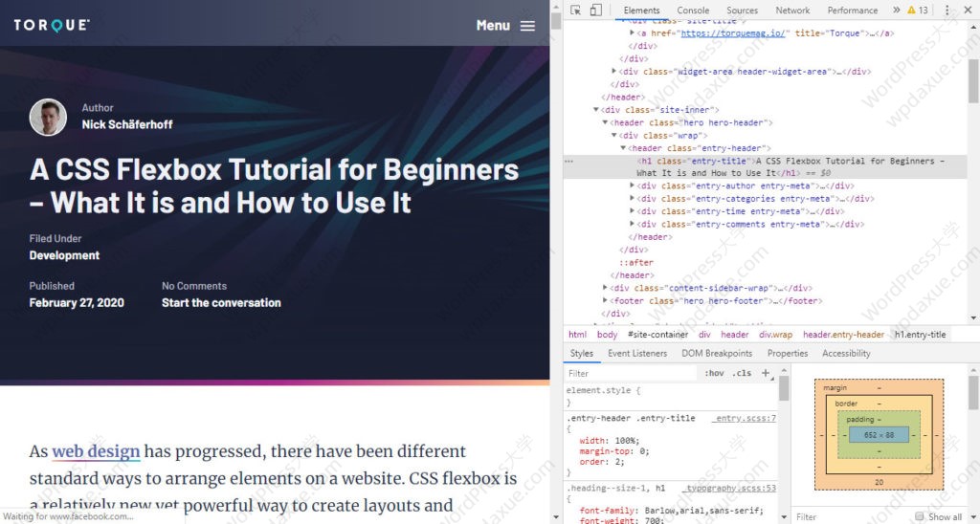The width and height of the screenshot is (980, 524).
Task: Expand the footer hero hero-footer node
Action: pyautogui.click(x=605, y=300)
